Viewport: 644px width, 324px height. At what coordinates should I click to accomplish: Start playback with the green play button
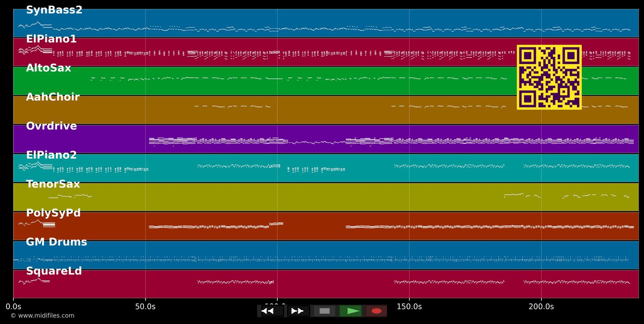tap(350, 311)
